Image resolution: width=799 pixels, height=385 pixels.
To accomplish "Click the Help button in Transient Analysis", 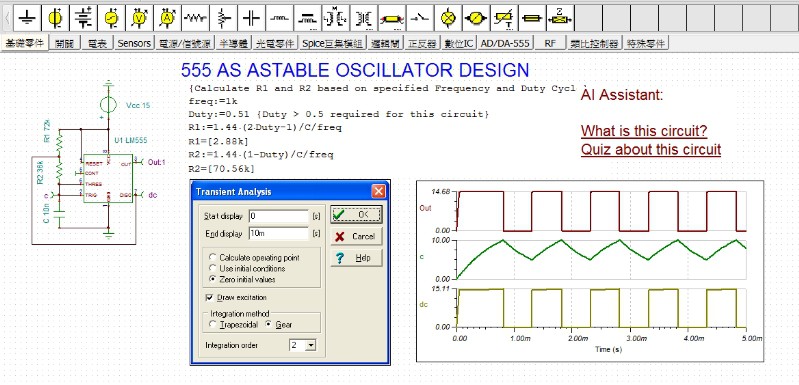I will 356,258.
